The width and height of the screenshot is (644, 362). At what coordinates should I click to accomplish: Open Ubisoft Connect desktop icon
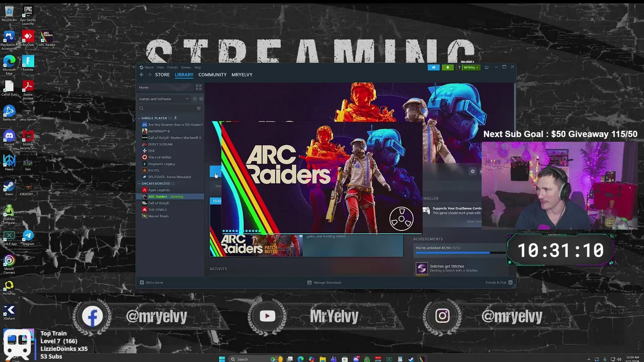point(9,264)
